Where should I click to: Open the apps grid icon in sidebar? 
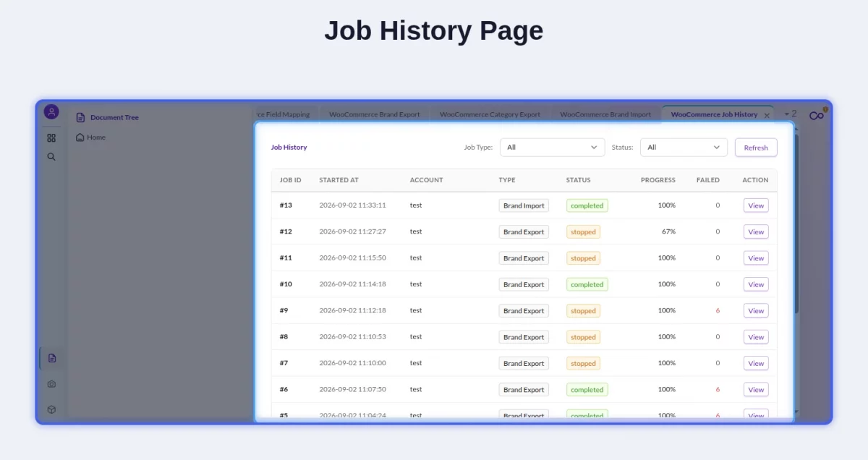coord(51,137)
